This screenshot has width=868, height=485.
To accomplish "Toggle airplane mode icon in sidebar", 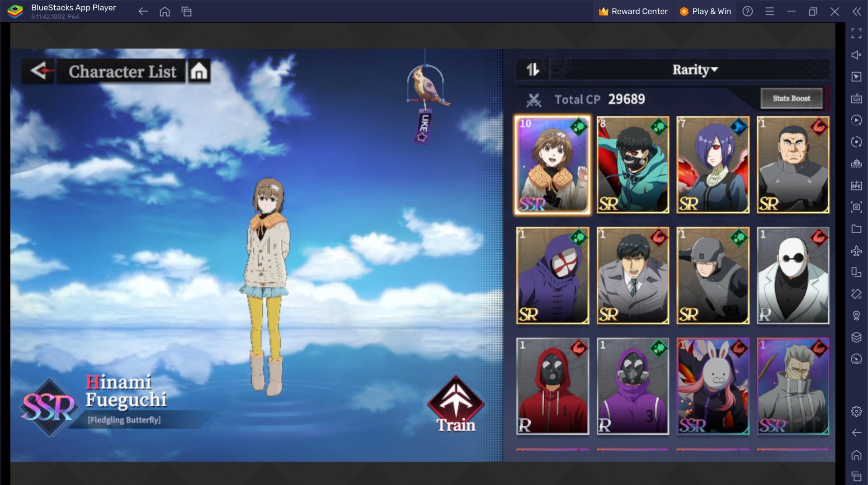I will [x=856, y=250].
